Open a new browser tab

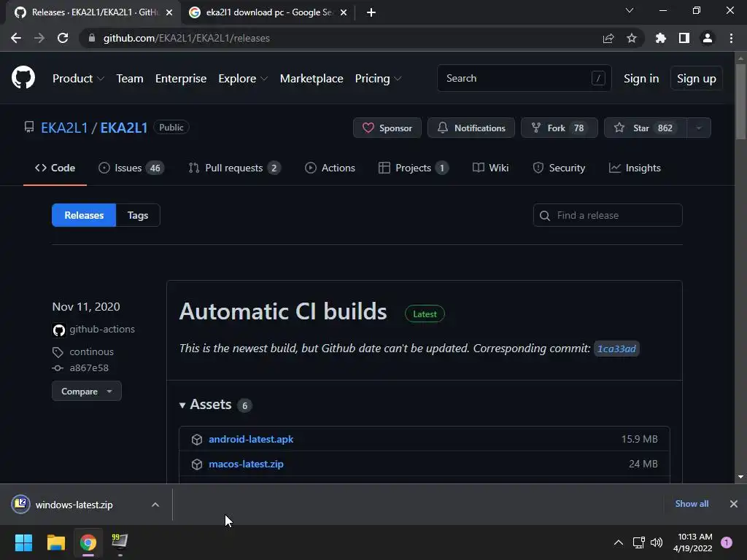[371, 12]
